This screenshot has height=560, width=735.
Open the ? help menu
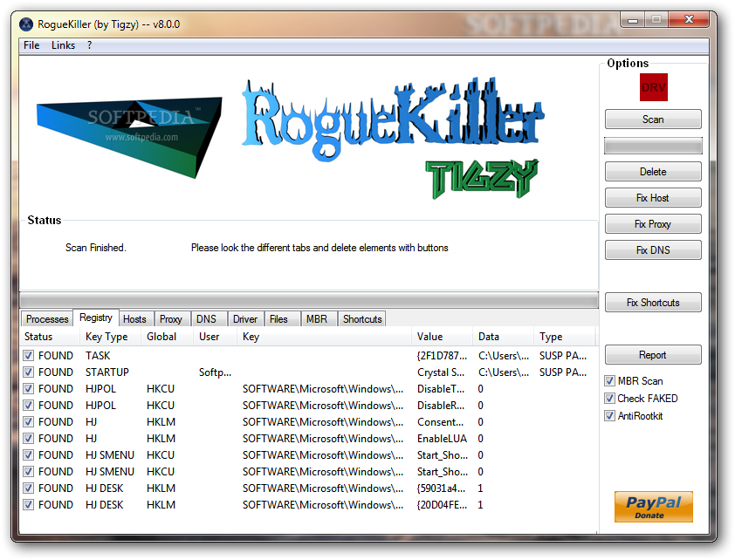click(90, 45)
